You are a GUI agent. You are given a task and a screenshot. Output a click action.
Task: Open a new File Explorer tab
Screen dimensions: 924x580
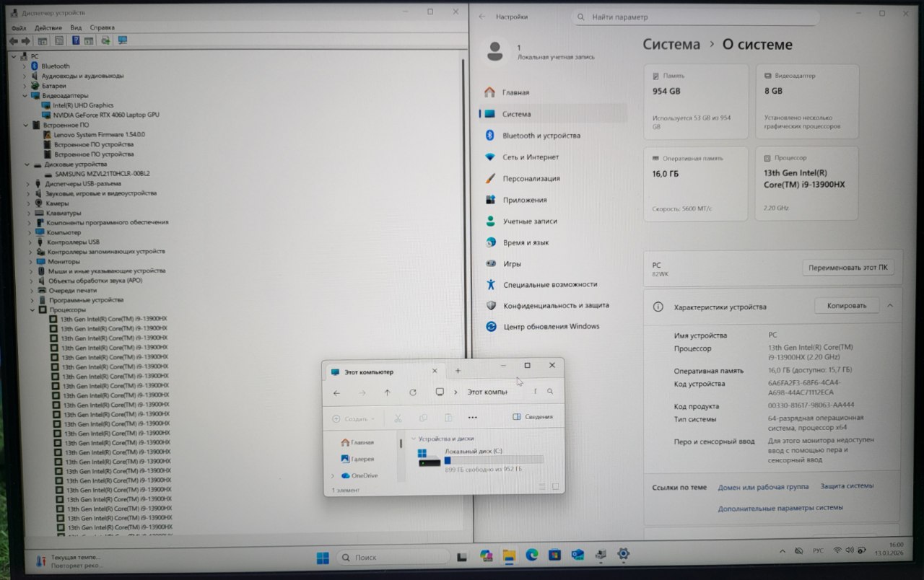[x=458, y=371]
